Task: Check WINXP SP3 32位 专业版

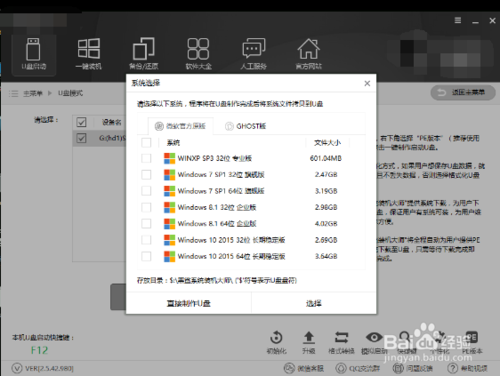Action: tap(146, 158)
